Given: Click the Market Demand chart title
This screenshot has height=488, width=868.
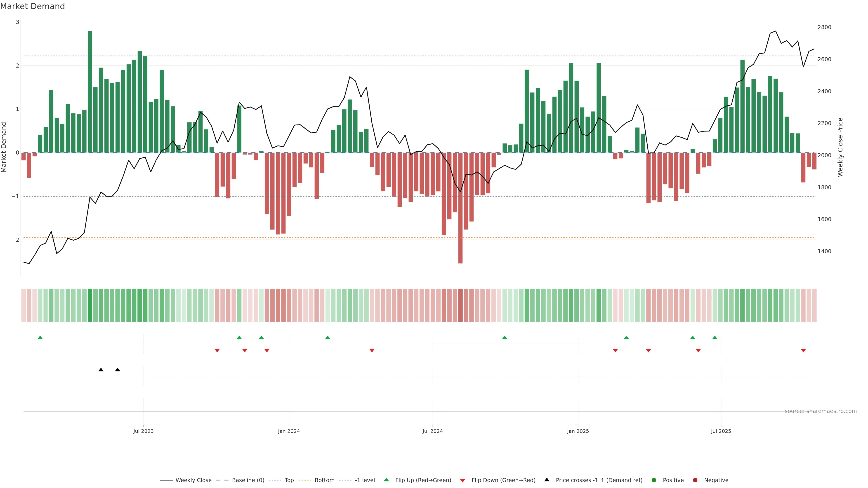Looking at the screenshot, I should [x=32, y=6].
